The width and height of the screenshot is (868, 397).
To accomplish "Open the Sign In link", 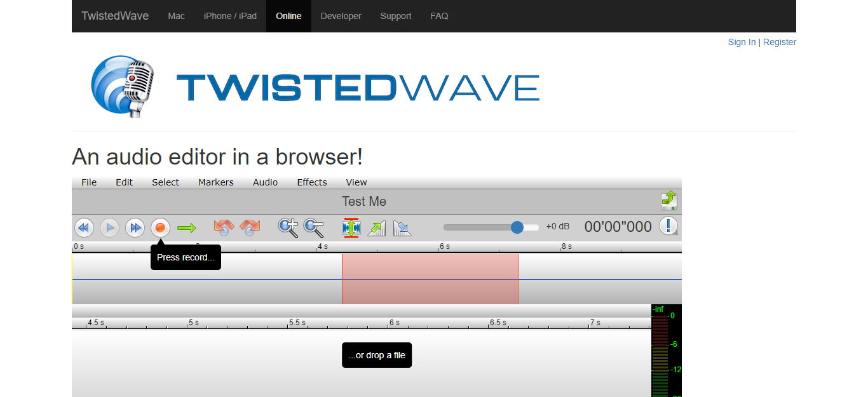I will pos(742,42).
